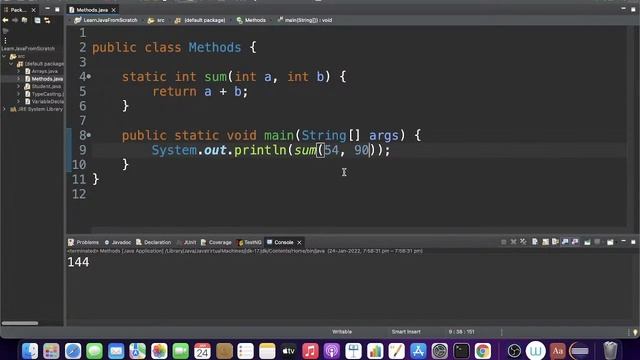Open Terminal from the Dock
Image resolution: width=640 pixels, height=360 pixels.
(x=461, y=351)
